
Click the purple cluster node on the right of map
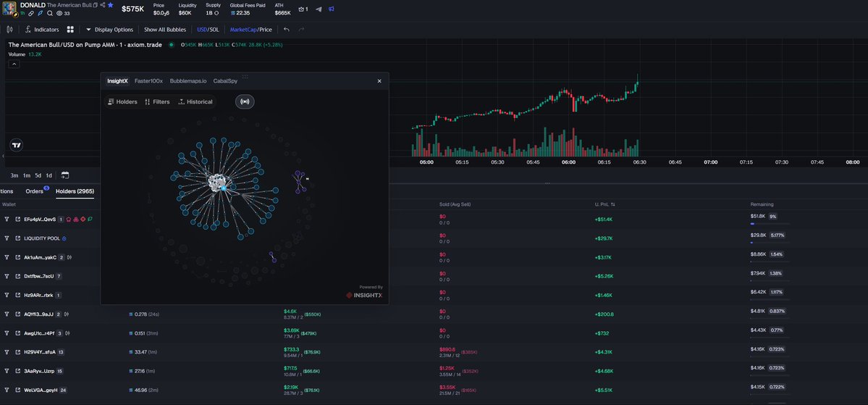tap(298, 181)
